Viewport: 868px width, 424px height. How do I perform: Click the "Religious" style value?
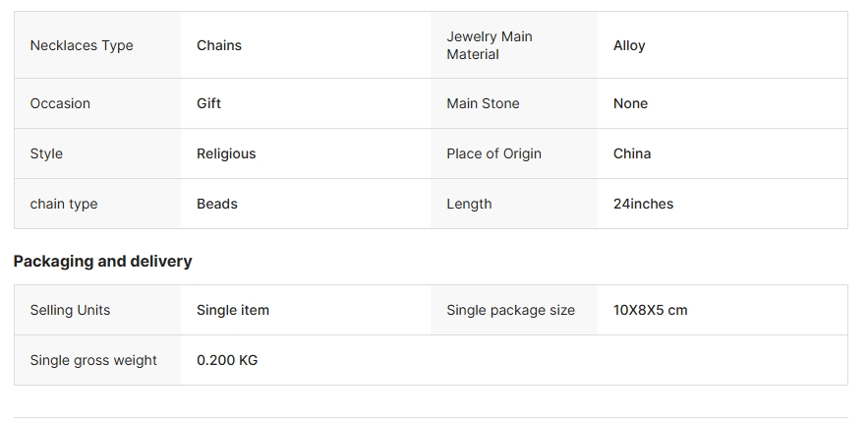226,153
